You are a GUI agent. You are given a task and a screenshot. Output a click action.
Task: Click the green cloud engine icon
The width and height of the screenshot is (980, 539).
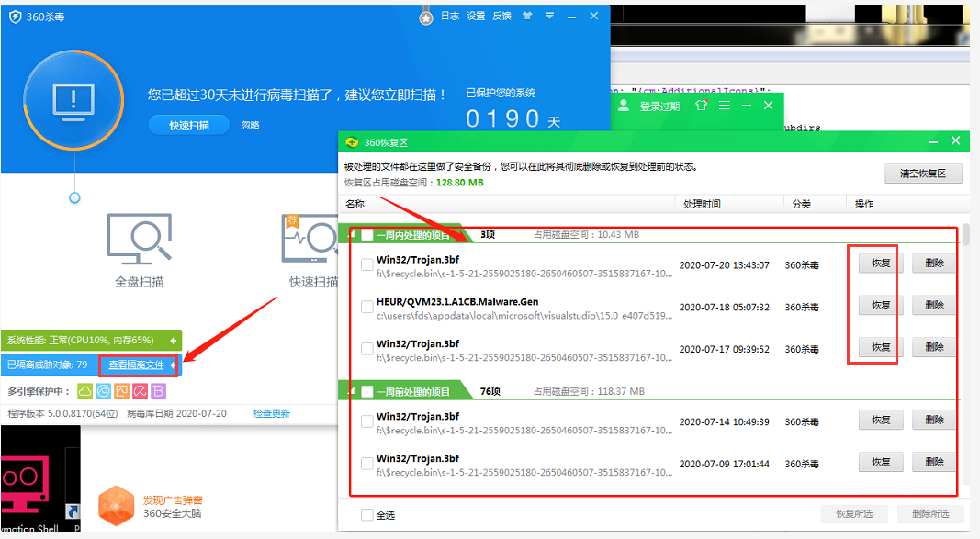pos(85,391)
